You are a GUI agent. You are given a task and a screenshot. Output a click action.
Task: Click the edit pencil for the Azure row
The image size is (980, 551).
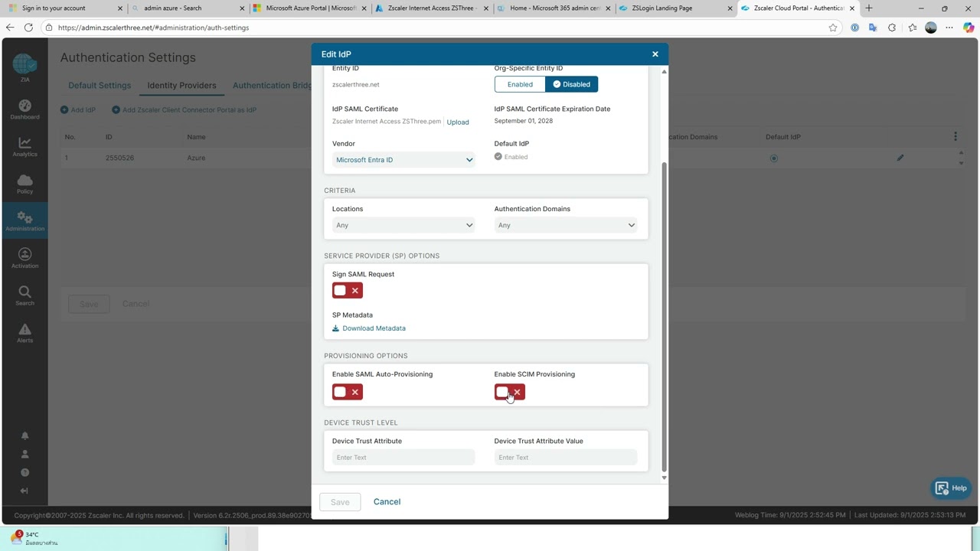pos(900,158)
